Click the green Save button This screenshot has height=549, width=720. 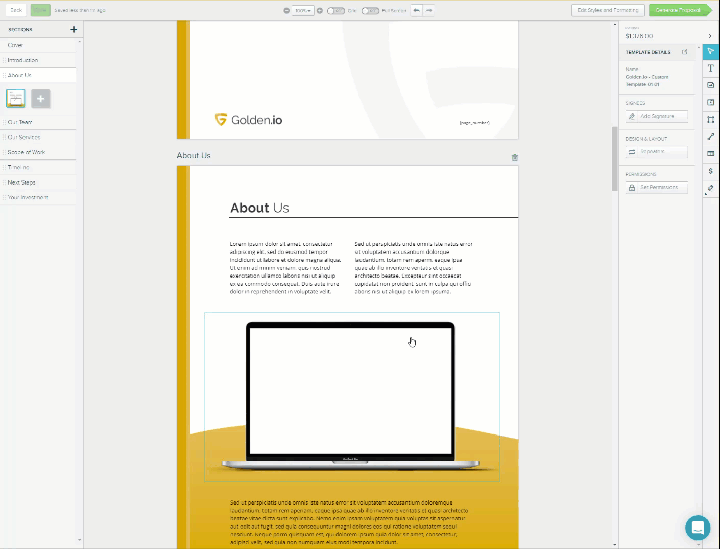click(40, 10)
